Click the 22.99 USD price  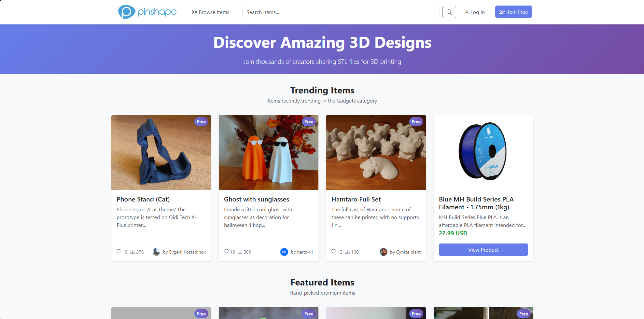453,233
